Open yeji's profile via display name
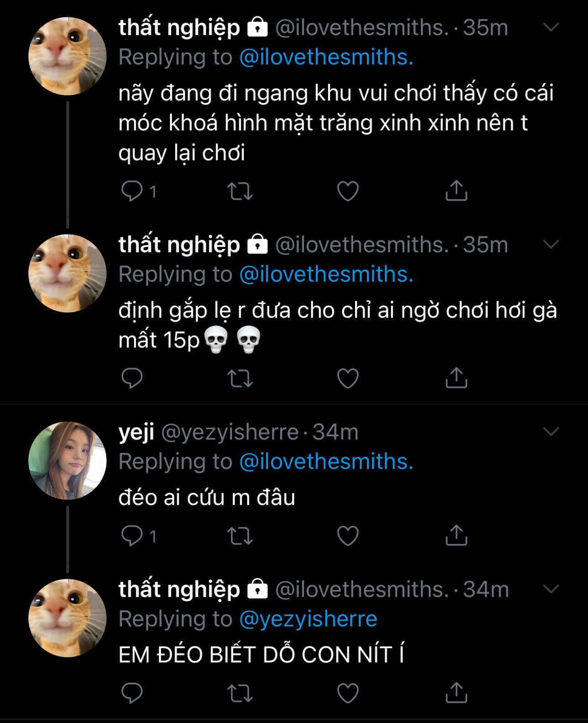 click(x=136, y=432)
